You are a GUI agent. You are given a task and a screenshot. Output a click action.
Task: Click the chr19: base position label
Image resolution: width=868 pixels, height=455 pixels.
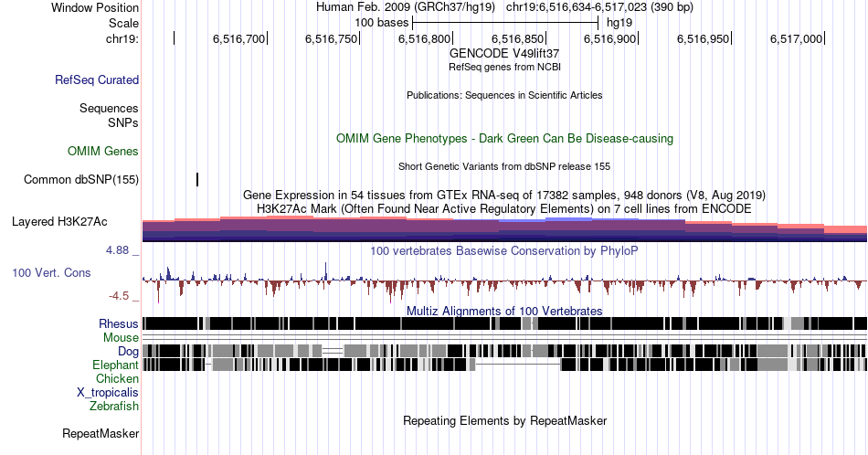[122, 38]
